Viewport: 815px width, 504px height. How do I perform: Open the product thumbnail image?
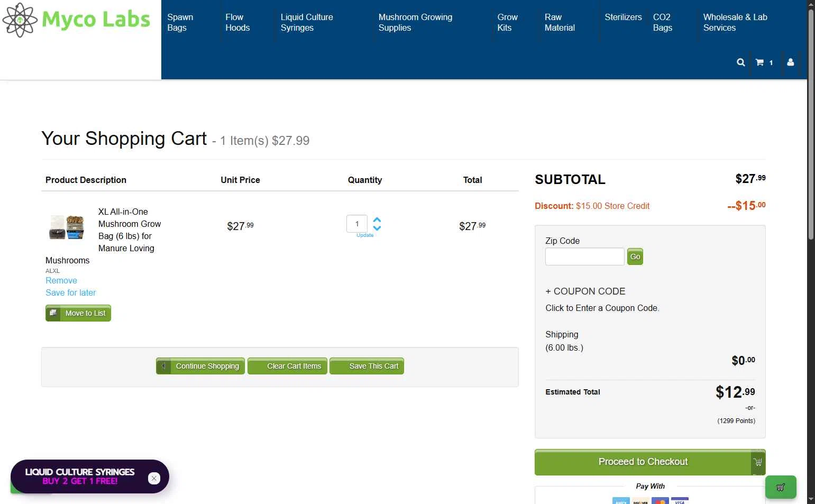coord(67,227)
